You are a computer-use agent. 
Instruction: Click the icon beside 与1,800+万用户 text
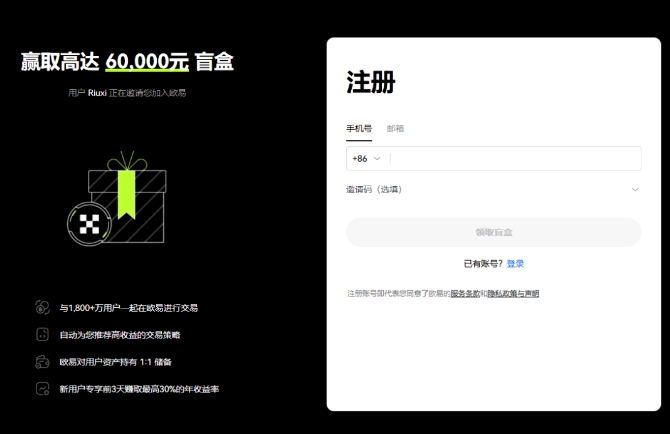pyautogui.click(x=42, y=308)
